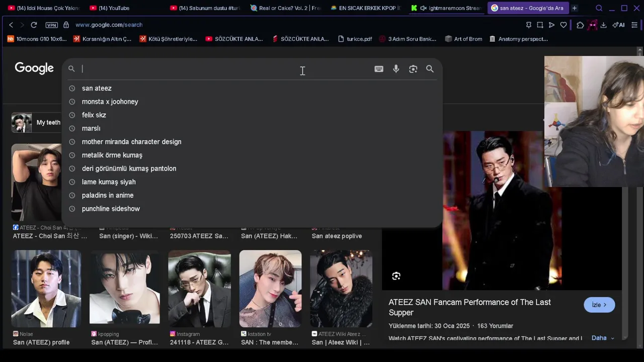The height and width of the screenshot is (362, 644).
Task: Click the pin icon in the address bar
Action: pyautogui.click(x=528, y=25)
